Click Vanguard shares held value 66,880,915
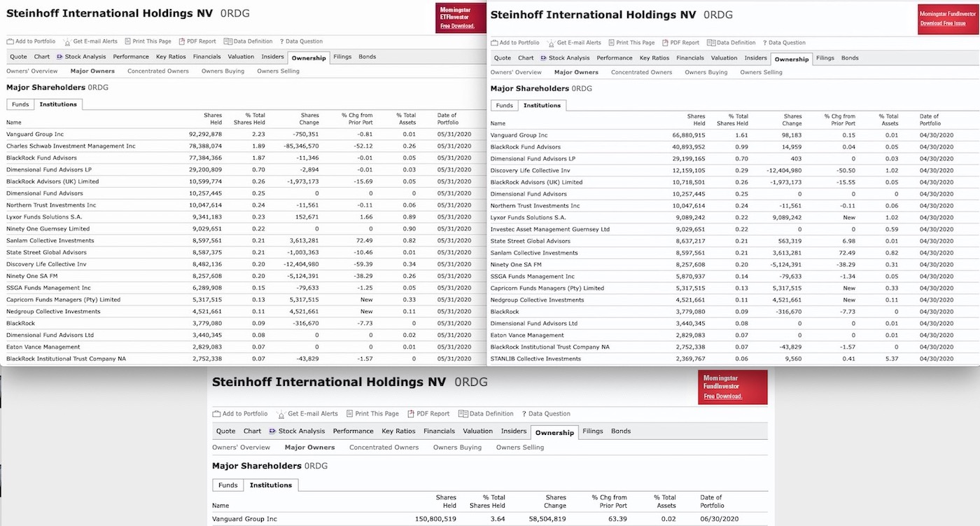Screen dimensions: 980x526 (689, 135)
